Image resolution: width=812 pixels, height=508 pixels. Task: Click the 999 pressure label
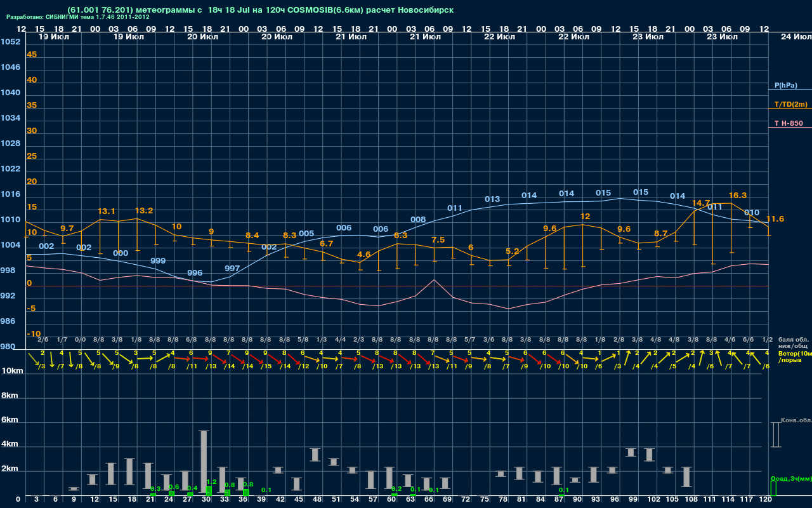tap(158, 261)
